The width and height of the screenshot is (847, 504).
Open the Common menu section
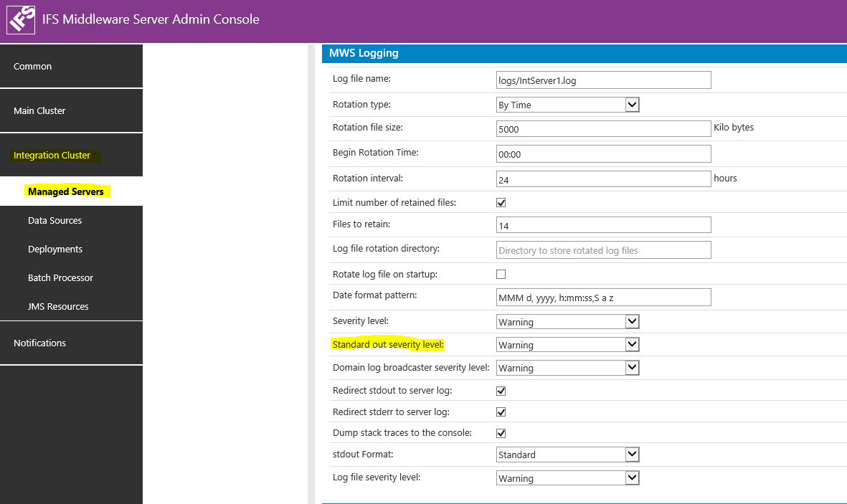coord(71,66)
